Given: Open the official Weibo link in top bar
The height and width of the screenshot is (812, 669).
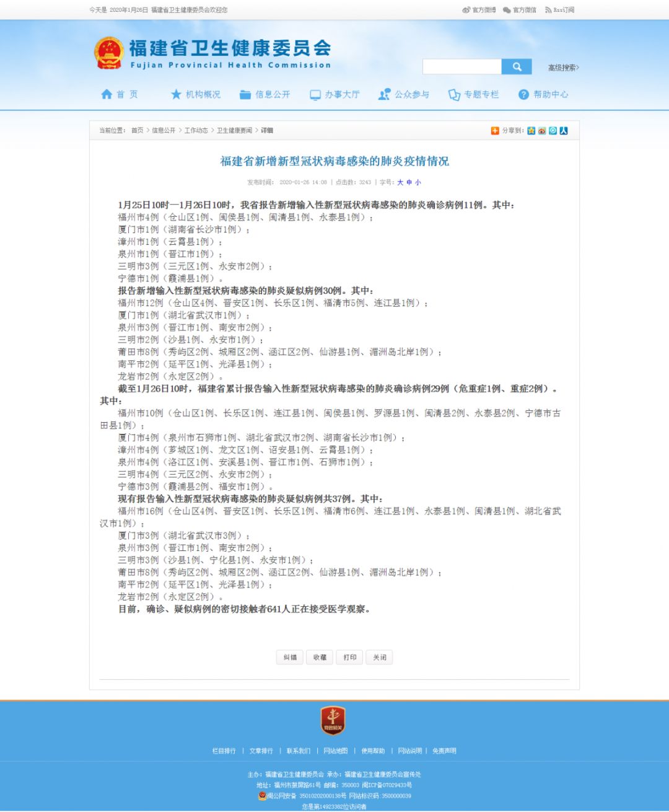Looking at the screenshot, I should pyautogui.click(x=479, y=10).
